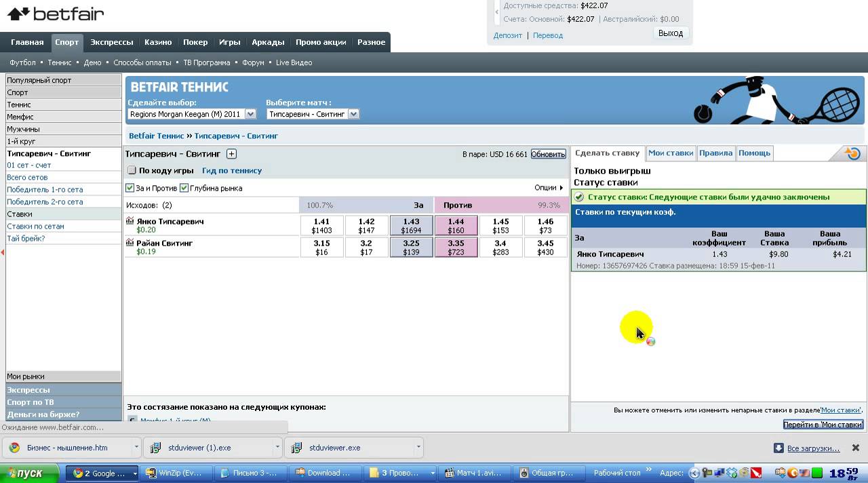The height and width of the screenshot is (483, 868).
Task: Click the Депозит link
Action: pyautogui.click(x=508, y=35)
